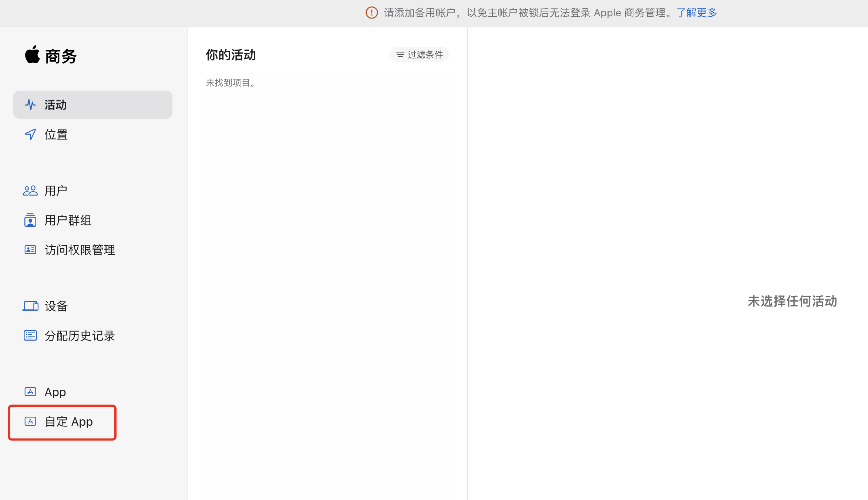868x500 pixels.
Task: Click the 未找到项目 message area
Action: pyautogui.click(x=230, y=82)
